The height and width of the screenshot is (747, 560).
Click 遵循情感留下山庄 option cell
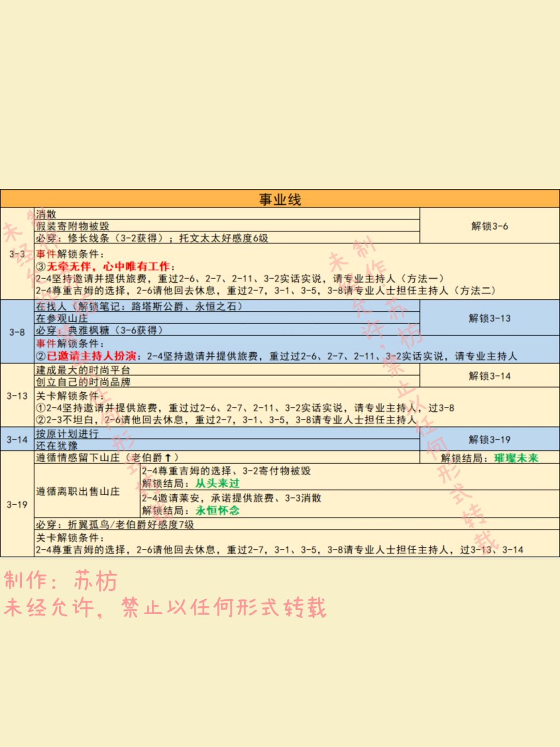coord(227,458)
